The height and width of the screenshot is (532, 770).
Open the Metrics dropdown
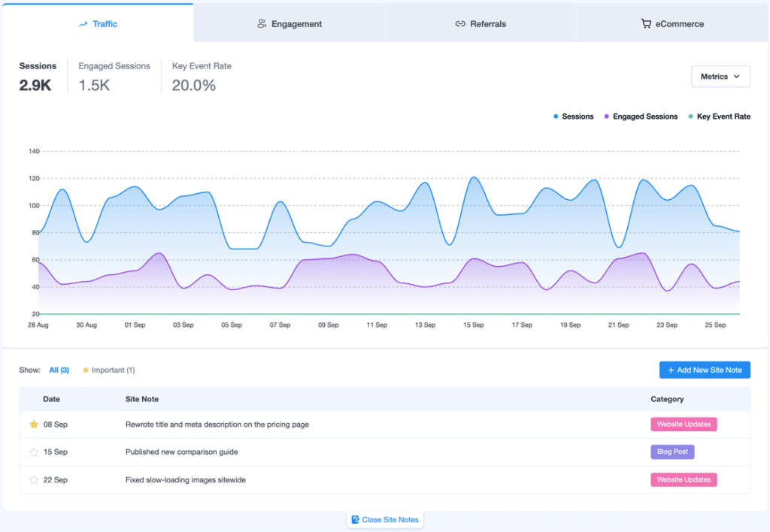[720, 77]
